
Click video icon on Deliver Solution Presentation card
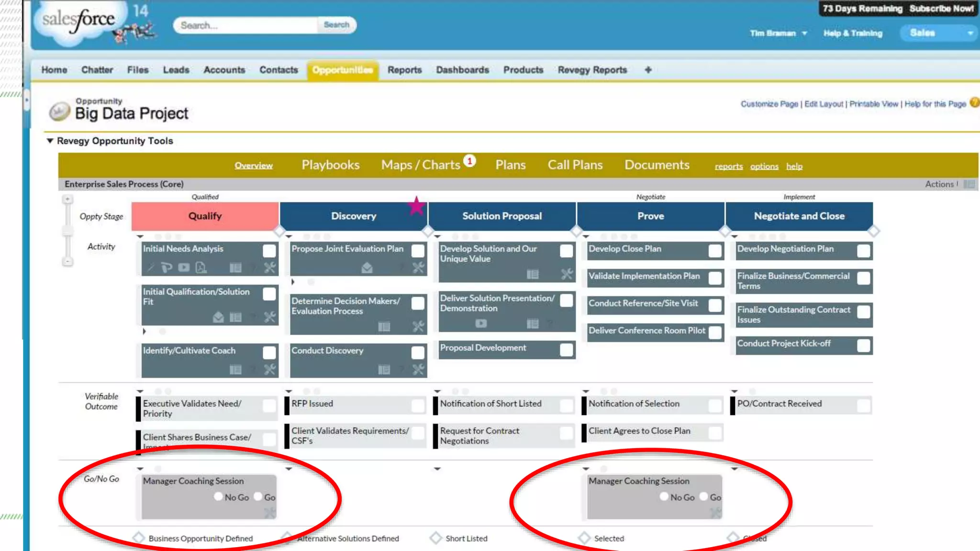pyautogui.click(x=481, y=323)
